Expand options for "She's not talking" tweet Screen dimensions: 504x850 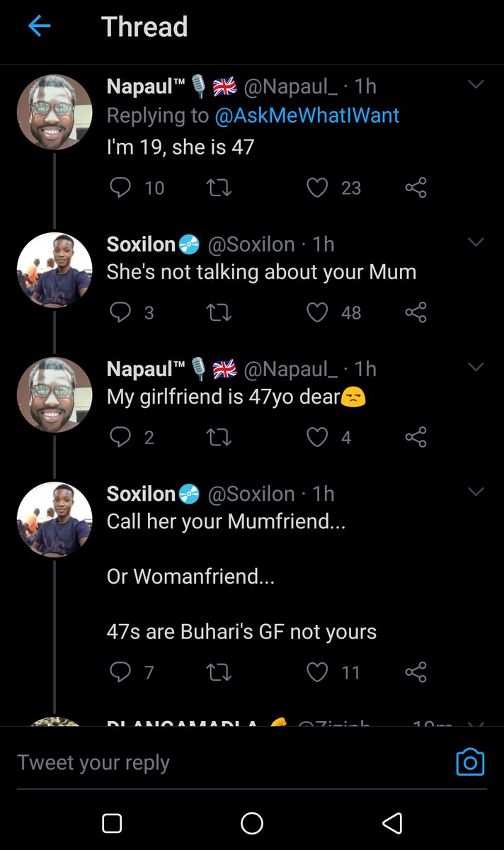pos(476,243)
